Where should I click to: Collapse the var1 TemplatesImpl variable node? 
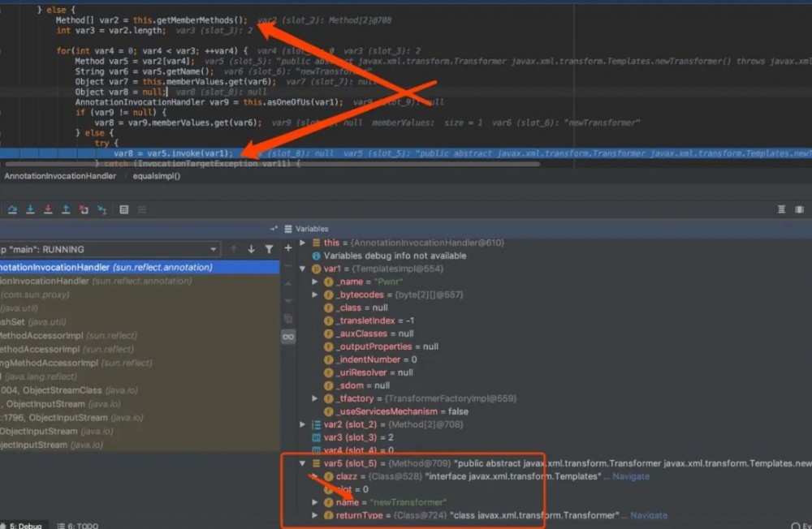click(303, 268)
